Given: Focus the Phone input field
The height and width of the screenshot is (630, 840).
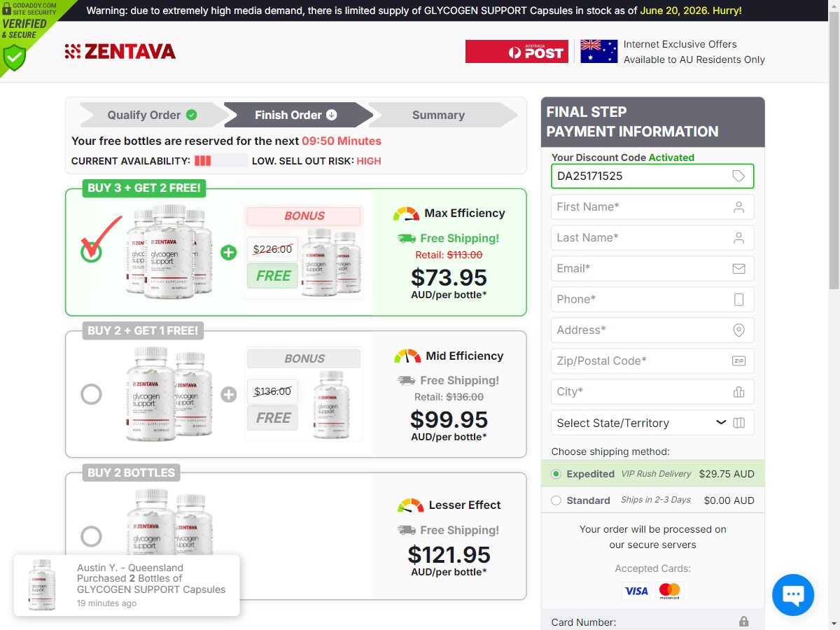Looking at the screenshot, I should pos(652,300).
